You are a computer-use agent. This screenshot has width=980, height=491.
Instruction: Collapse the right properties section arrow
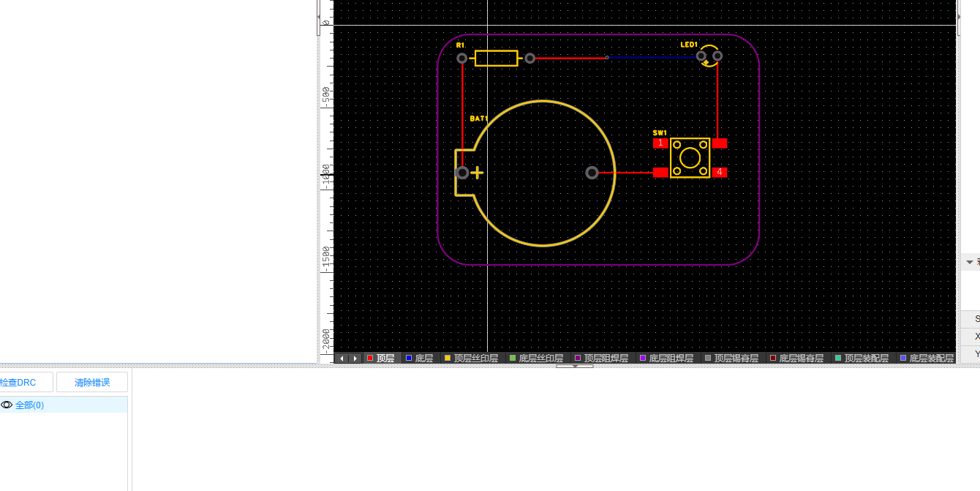click(970, 261)
